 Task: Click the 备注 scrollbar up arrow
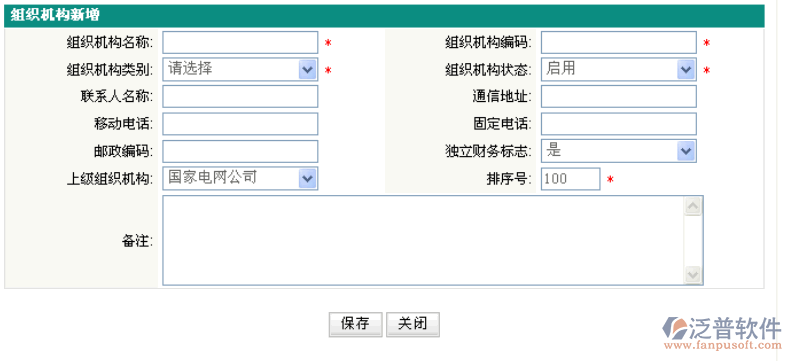click(693, 206)
